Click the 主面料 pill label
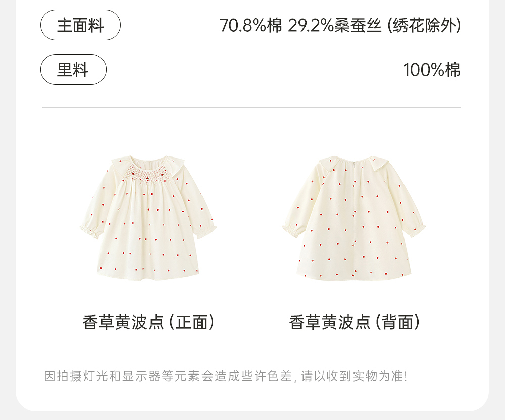Image resolution: width=505 pixels, height=420 pixels. pos(80,25)
